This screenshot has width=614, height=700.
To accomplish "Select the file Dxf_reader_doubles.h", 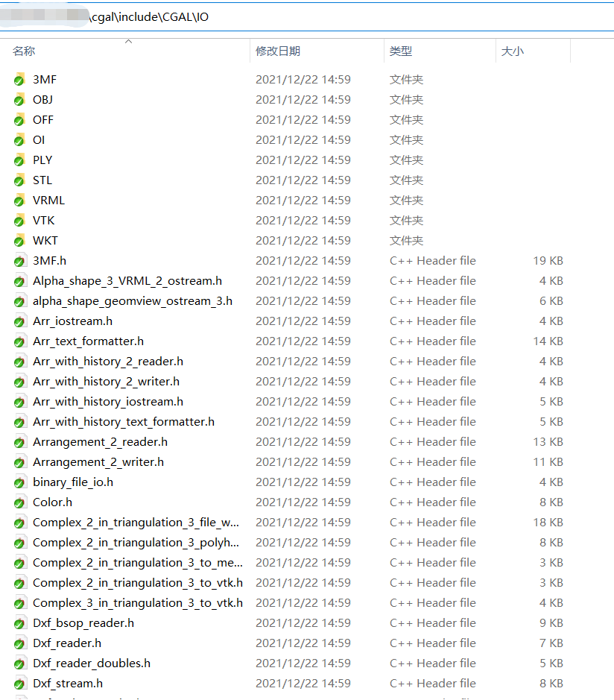I will tap(92, 663).
